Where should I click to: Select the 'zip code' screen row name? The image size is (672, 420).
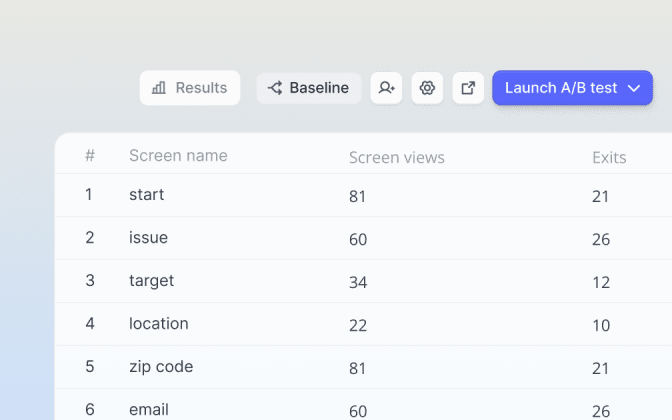pos(161,366)
